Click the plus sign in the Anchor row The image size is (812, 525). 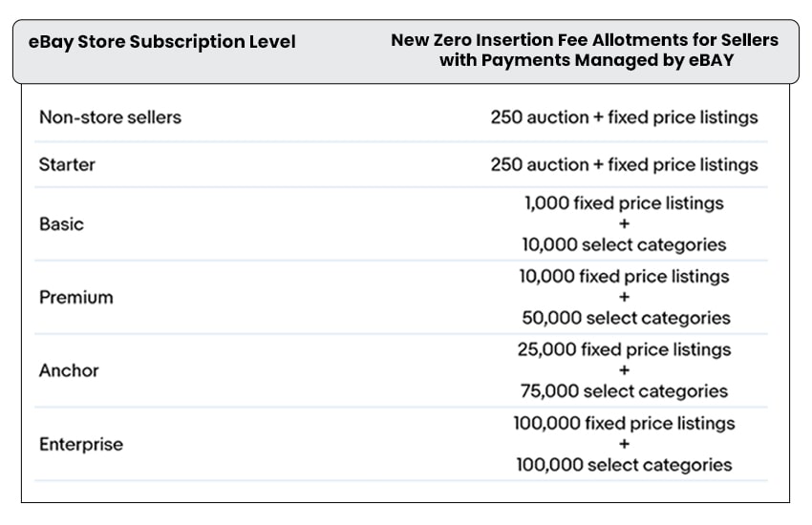click(624, 370)
